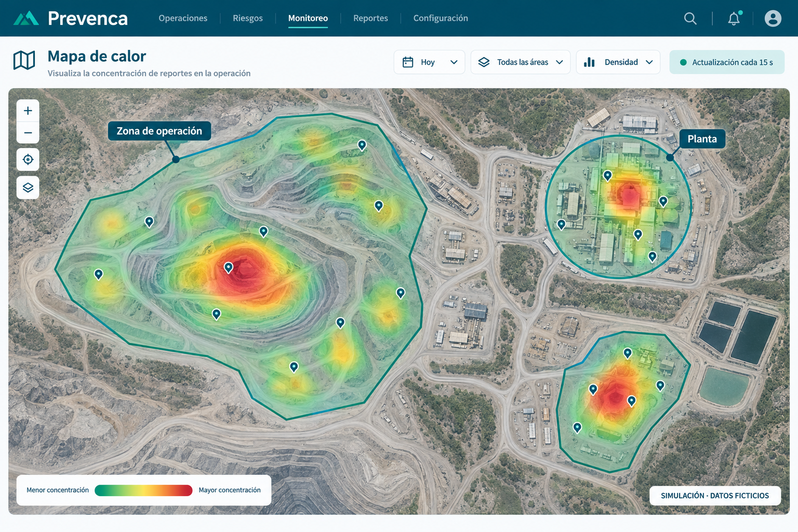Select the bottommost pin in Zona de operación
798x532 pixels.
(294, 367)
